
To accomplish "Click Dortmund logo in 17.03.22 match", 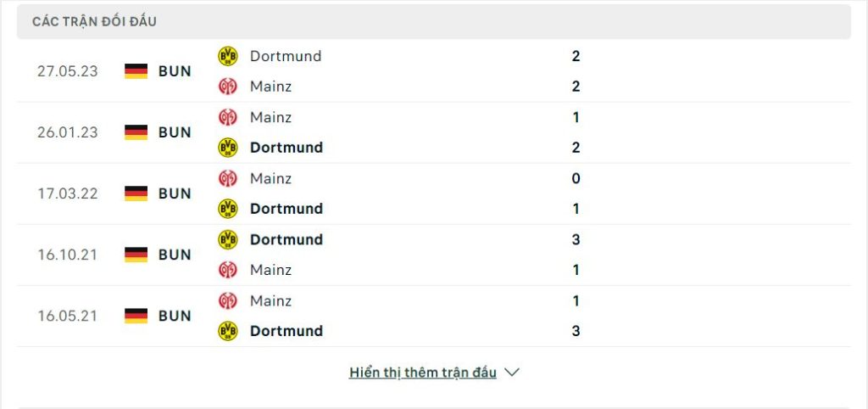I will click(227, 209).
